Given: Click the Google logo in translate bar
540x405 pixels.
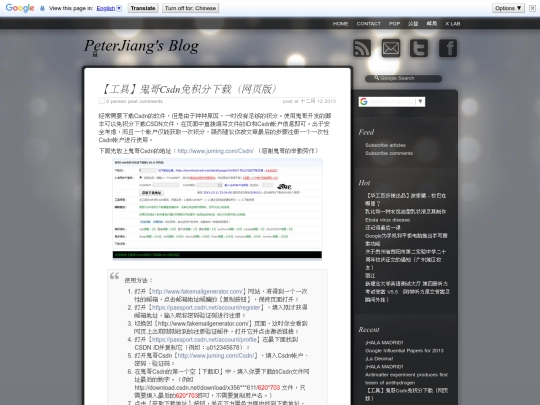Looking at the screenshot, I should pyautogui.click(x=20, y=8).
